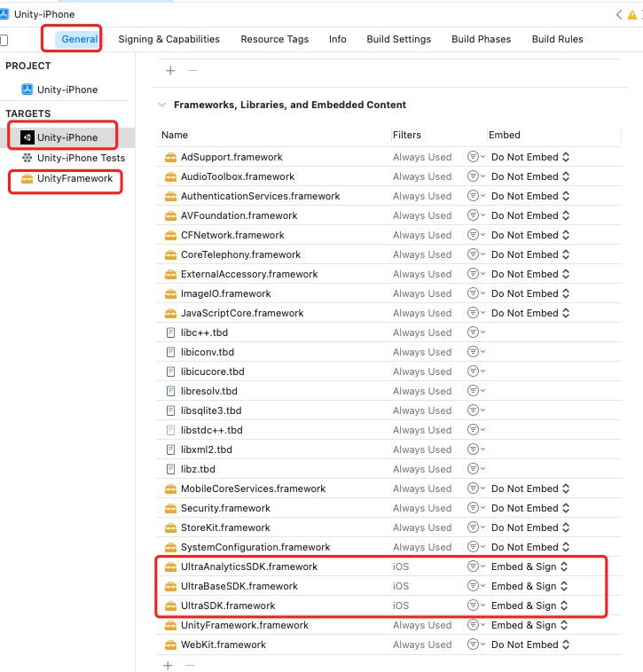The height and width of the screenshot is (672, 643).
Task: Open embed dropdown for UnityFramework.framework
Action: tap(529, 625)
